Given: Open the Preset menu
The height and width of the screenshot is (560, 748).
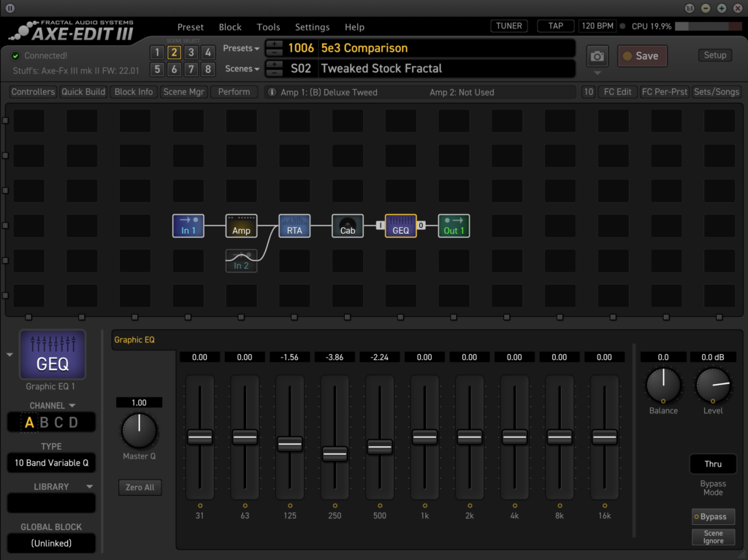Looking at the screenshot, I should 191,27.
